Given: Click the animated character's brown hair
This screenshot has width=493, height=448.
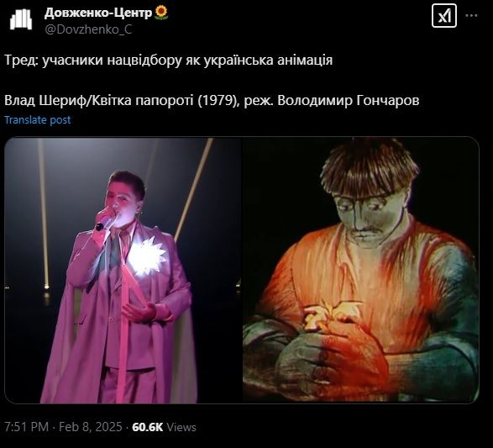Looking at the screenshot, I should click(x=370, y=170).
